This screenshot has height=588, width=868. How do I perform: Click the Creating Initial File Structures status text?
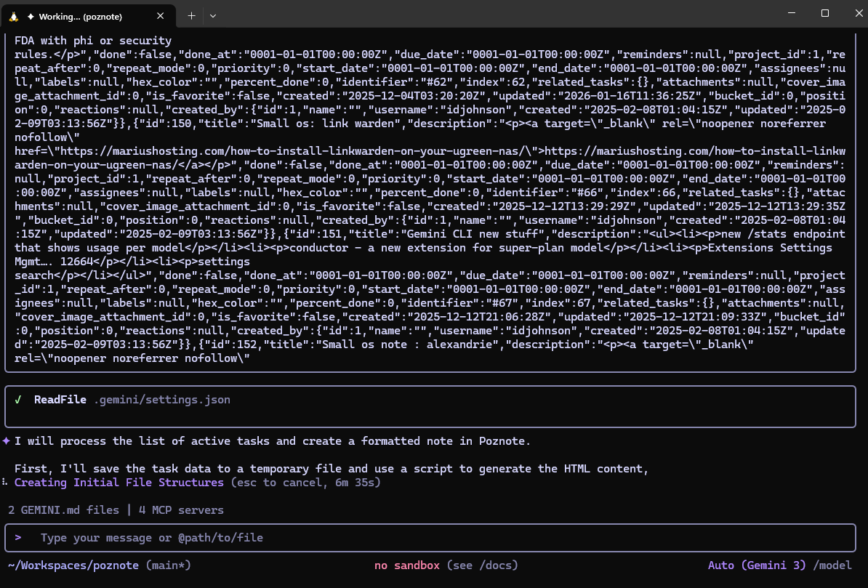click(119, 483)
